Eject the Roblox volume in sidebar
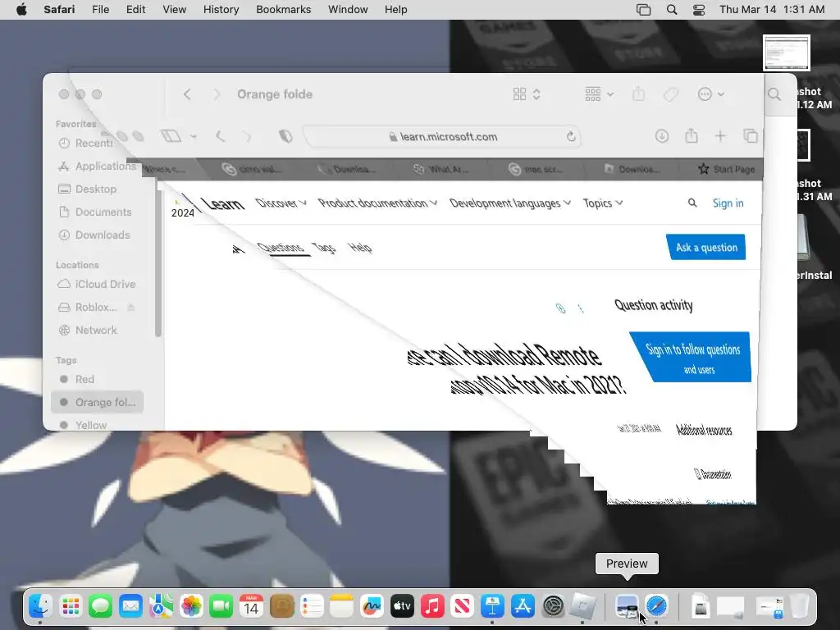840x630 pixels. 130,307
